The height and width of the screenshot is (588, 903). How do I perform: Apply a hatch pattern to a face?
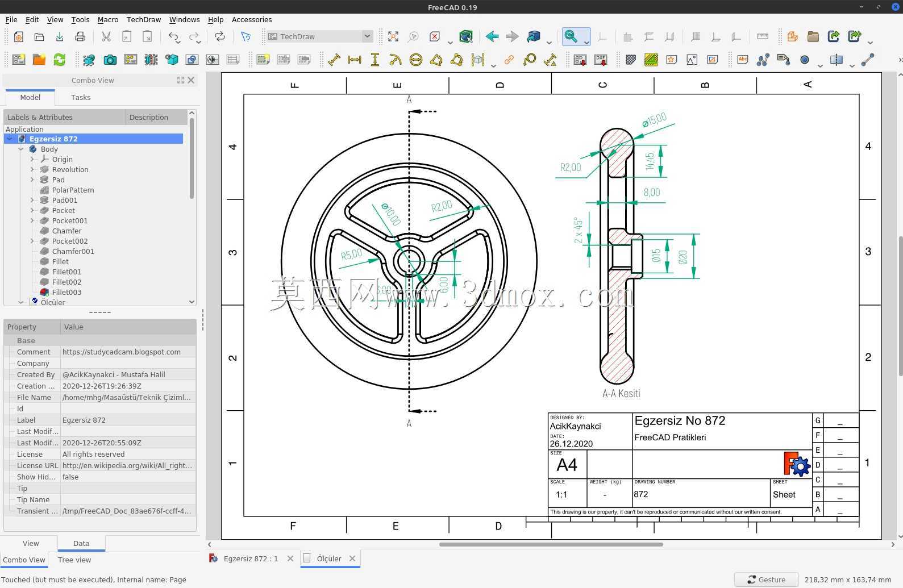click(631, 60)
